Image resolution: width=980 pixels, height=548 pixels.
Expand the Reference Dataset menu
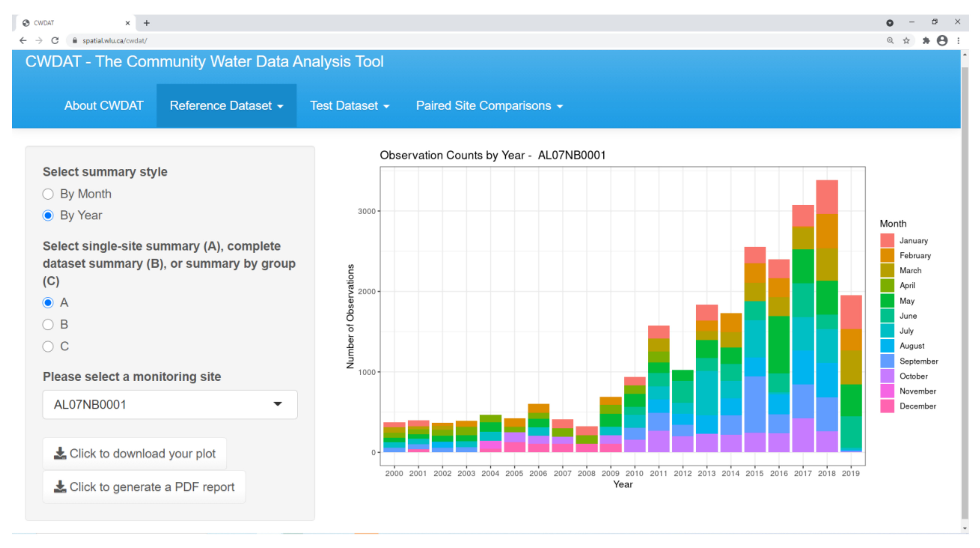(x=226, y=106)
